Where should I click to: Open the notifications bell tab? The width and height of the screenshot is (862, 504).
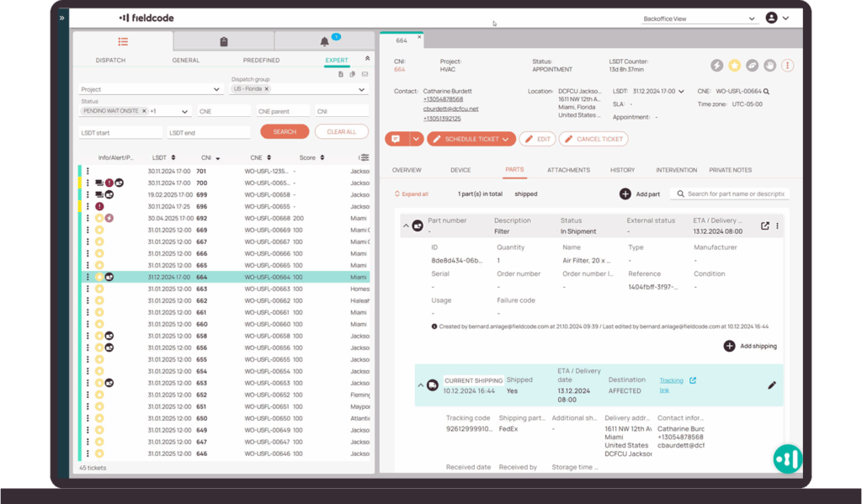click(324, 41)
